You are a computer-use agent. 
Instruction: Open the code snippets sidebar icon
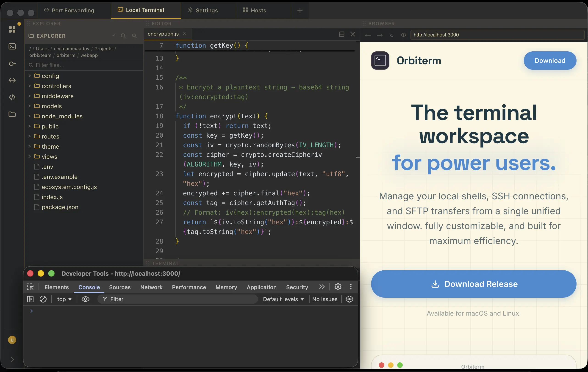(12, 97)
